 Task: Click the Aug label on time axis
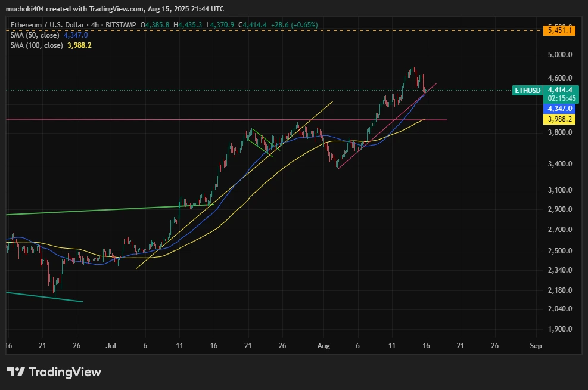click(x=323, y=345)
